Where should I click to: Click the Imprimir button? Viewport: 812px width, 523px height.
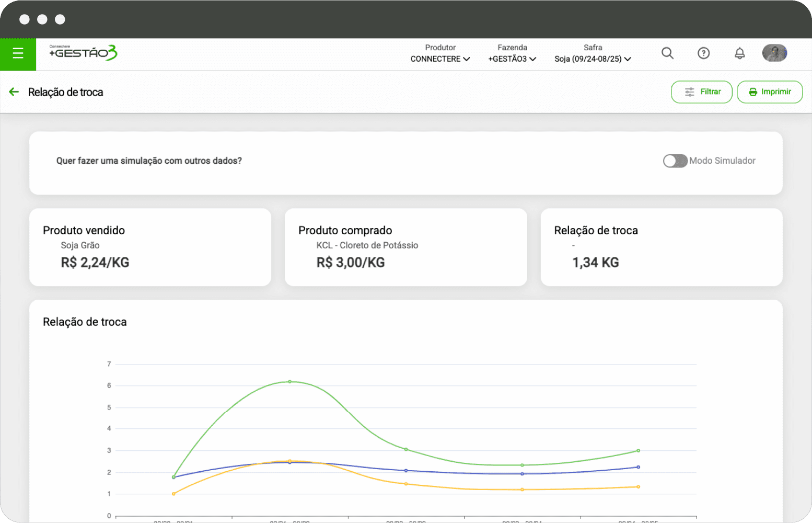(769, 92)
